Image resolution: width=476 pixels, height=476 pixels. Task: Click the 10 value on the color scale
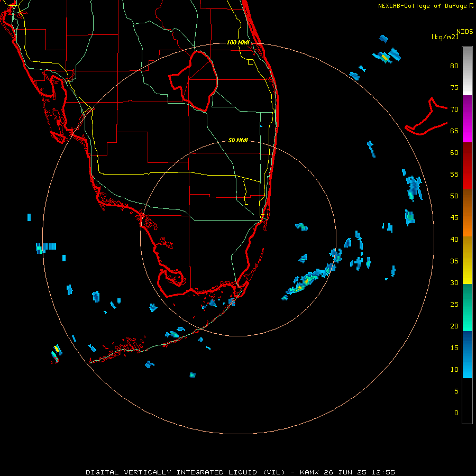(x=454, y=370)
